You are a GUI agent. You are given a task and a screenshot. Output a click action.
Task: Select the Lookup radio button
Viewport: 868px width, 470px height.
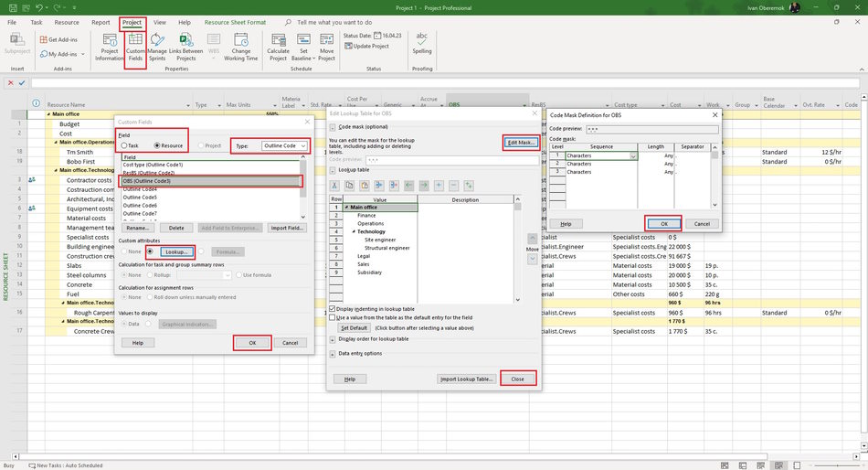pyautogui.click(x=150, y=251)
